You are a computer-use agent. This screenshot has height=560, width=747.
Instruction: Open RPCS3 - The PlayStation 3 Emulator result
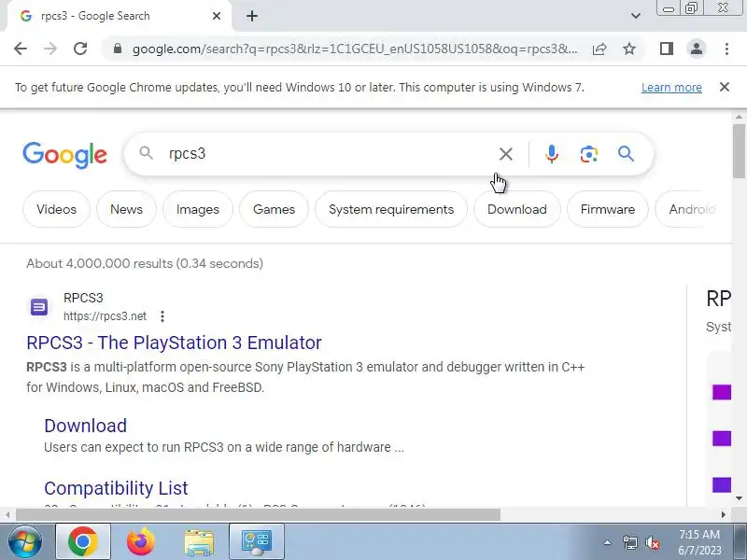(174, 343)
